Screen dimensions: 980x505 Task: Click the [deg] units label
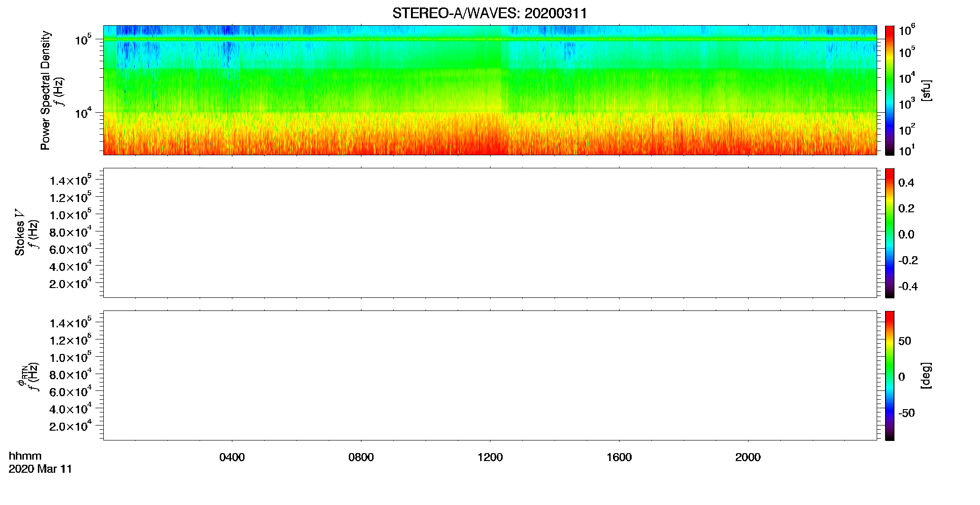coord(926,375)
